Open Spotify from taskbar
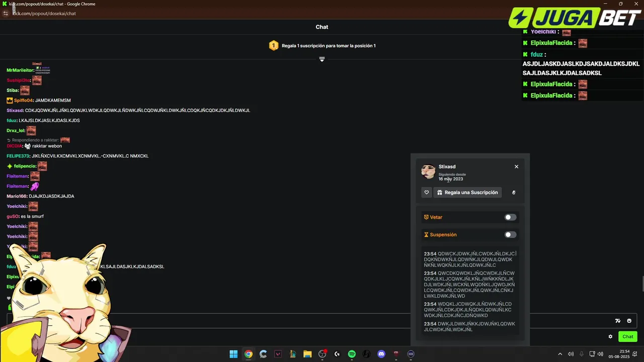The width and height of the screenshot is (644, 362). click(x=352, y=354)
